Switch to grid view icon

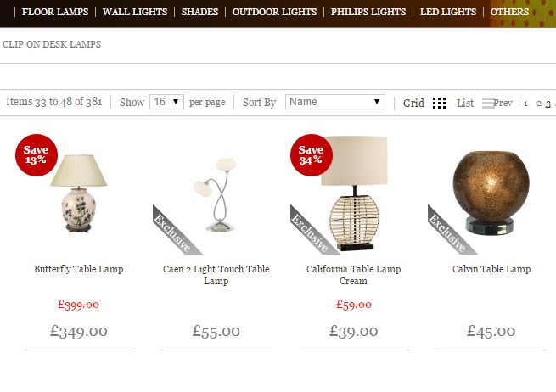tap(439, 103)
